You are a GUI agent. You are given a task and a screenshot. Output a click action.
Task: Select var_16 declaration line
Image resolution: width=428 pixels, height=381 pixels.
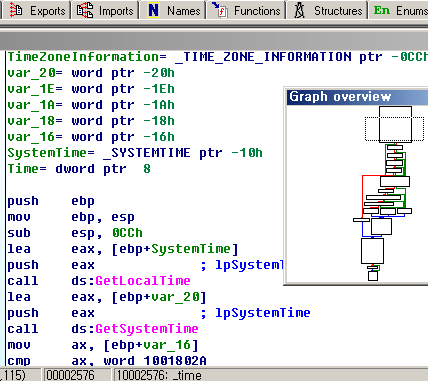click(x=91, y=137)
